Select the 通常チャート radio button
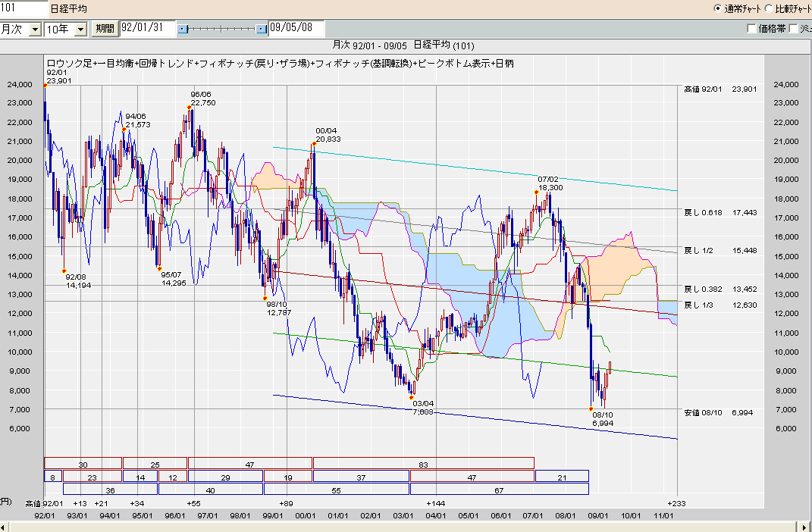This screenshot has height=532, width=812. click(717, 8)
